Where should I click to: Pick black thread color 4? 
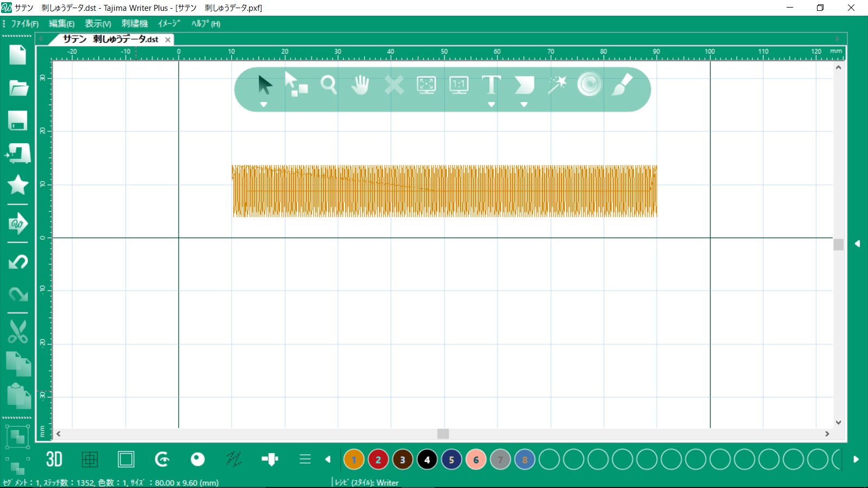tap(427, 460)
